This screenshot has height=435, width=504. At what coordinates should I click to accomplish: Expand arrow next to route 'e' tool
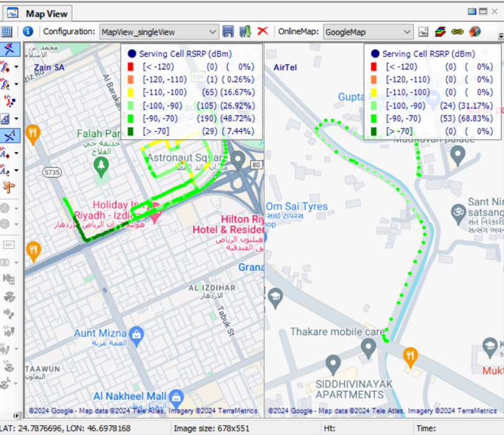(x=16, y=84)
